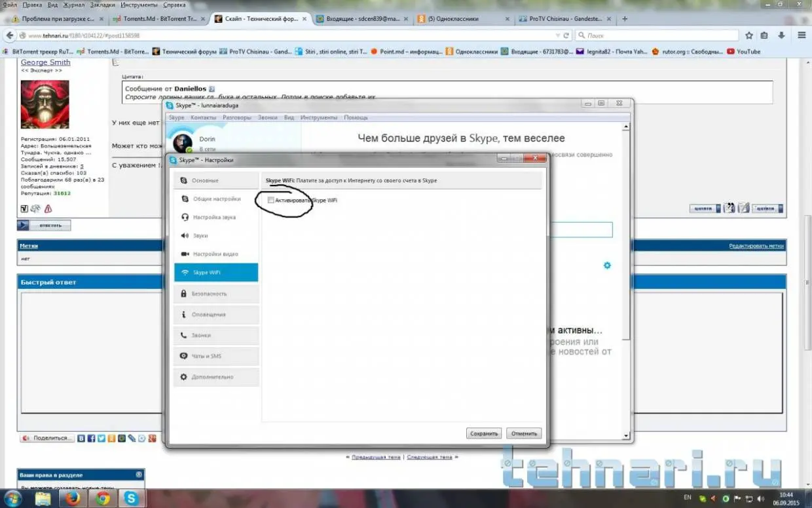Share via the Facebook icon
This screenshot has width=812, height=508.
click(92, 438)
